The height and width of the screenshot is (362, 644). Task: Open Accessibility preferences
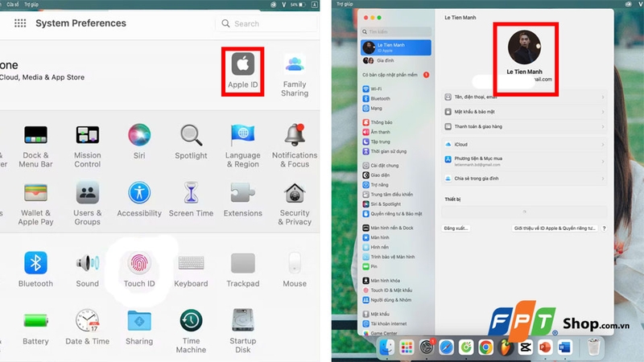[139, 200]
